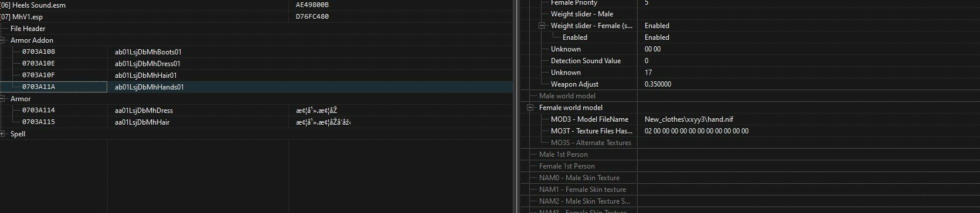The width and height of the screenshot is (980, 213).
Task: Select MOD3 - Model FileName label
Action: [590, 119]
